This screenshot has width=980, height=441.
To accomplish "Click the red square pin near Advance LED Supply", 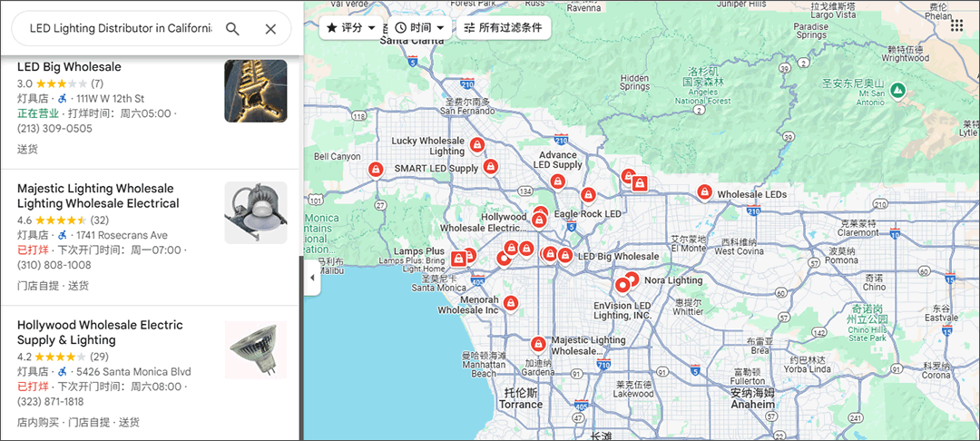I will [x=640, y=183].
